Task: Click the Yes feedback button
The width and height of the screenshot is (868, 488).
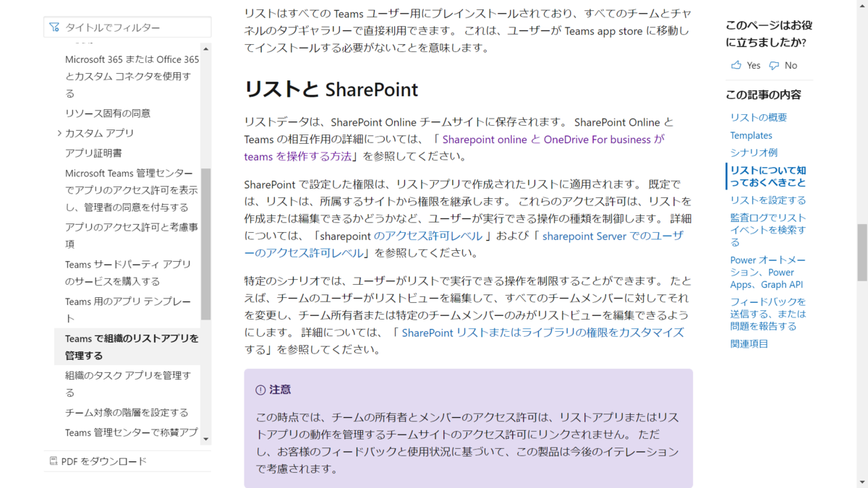Action: pos(746,65)
